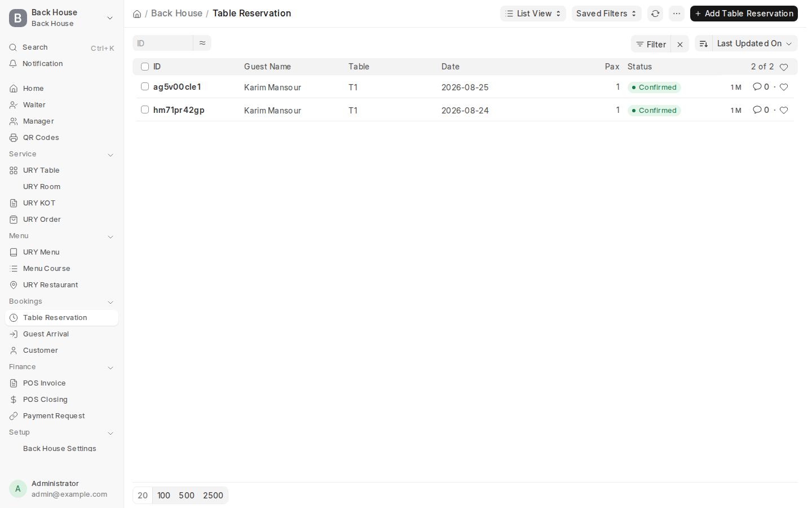Open the sidebar Search
This screenshot has width=812, height=508.
(x=62, y=47)
